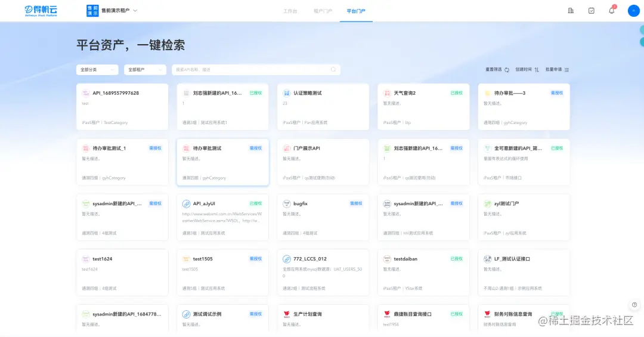Open the task checklist icon in header
The width and height of the screenshot is (644, 337).
tap(591, 11)
